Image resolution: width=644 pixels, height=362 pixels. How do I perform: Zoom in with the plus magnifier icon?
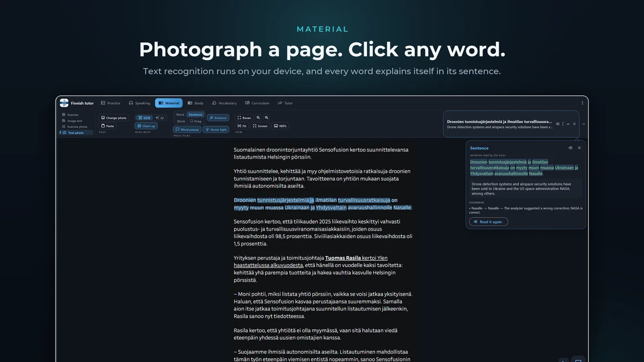point(266,118)
